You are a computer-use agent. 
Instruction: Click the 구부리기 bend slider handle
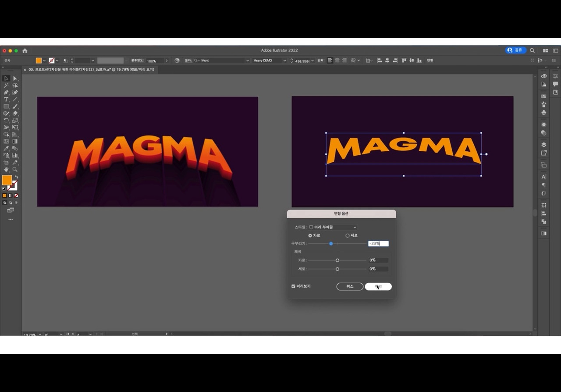click(x=331, y=243)
